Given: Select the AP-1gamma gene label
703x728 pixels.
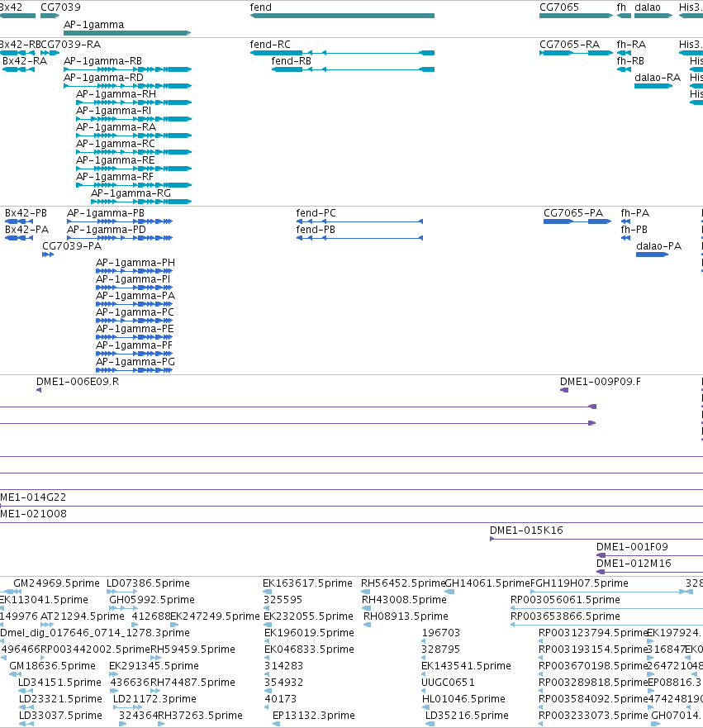Looking at the screenshot, I should pyautogui.click(x=93, y=25).
